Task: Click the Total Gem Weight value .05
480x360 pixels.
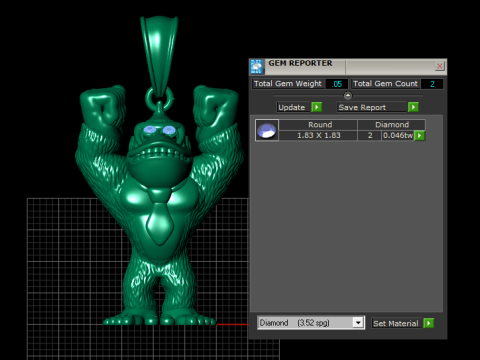Action: click(x=337, y=84)
